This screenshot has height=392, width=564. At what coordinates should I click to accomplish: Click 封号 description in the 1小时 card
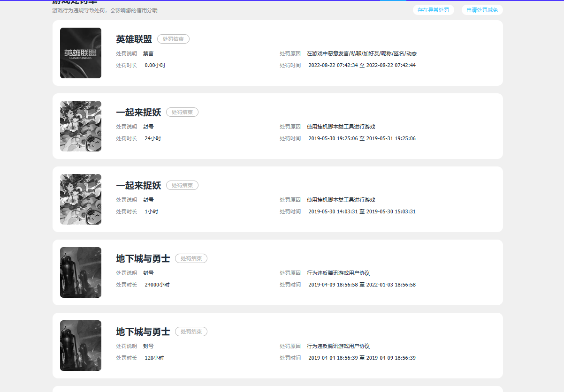point(148,200)
